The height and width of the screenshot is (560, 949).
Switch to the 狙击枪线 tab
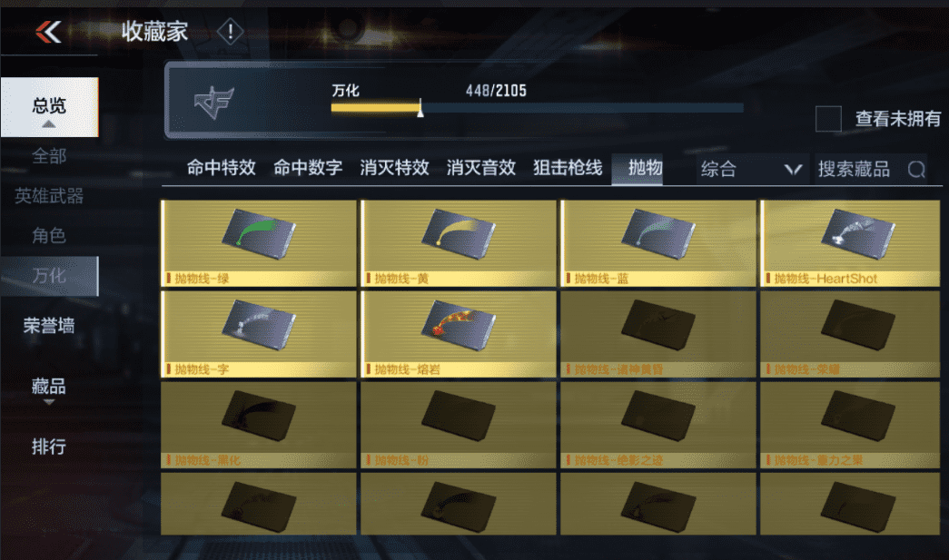568,168
